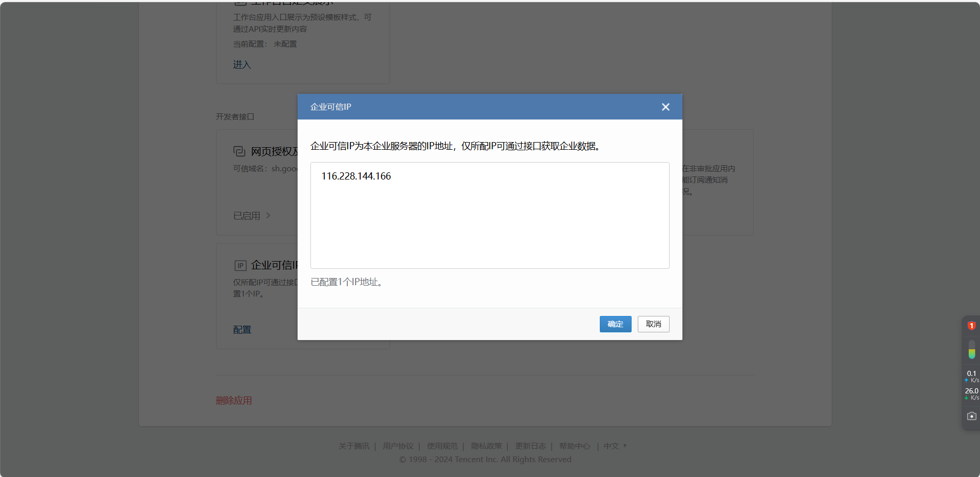This screenshot has width=980, height=477.
Task: Click the 进入 link in workbench card
Action: point(242,65)
